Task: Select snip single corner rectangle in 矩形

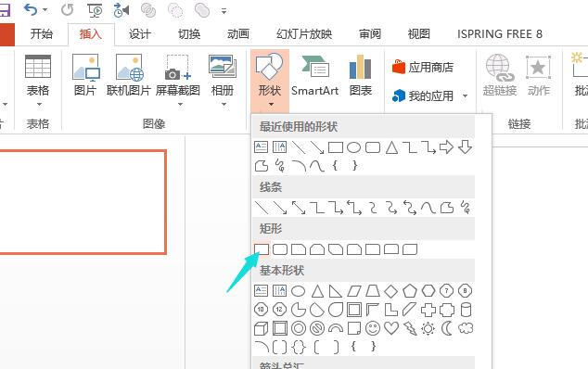Action: 299,249
